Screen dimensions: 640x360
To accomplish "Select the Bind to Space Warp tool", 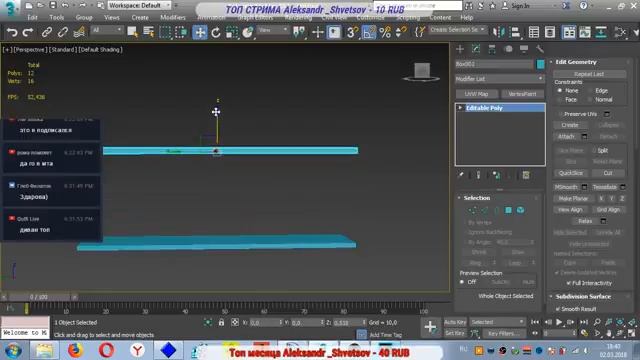I will pyautogui.click(x=79, y=32).
